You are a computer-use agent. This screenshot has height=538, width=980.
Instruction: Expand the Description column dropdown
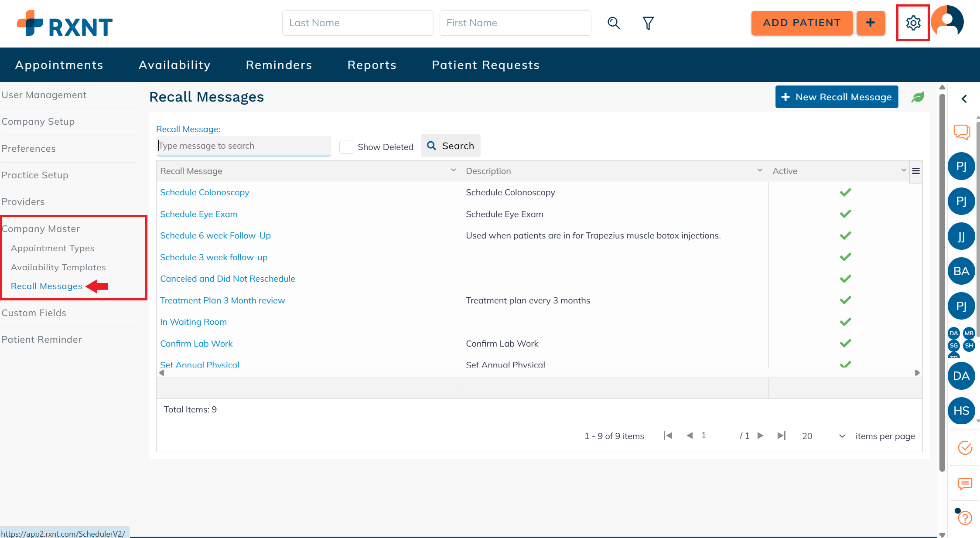[x=760, y=170]
